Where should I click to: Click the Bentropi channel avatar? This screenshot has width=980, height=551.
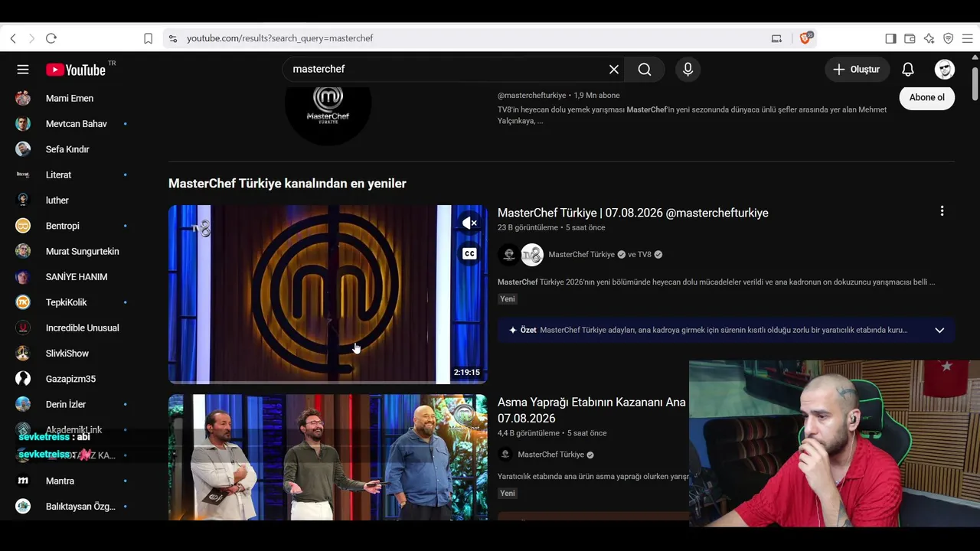tap(23, 226)
